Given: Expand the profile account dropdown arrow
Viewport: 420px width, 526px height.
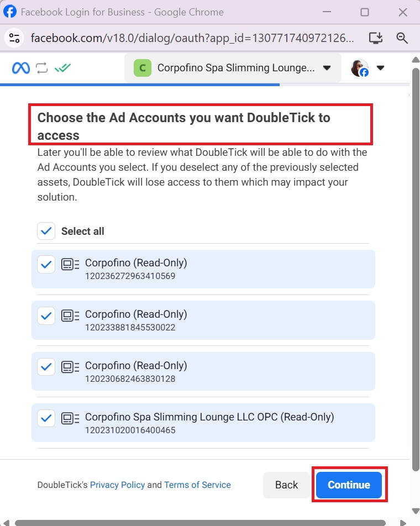Looking at the screenshot, I should [x=380, y=68].
